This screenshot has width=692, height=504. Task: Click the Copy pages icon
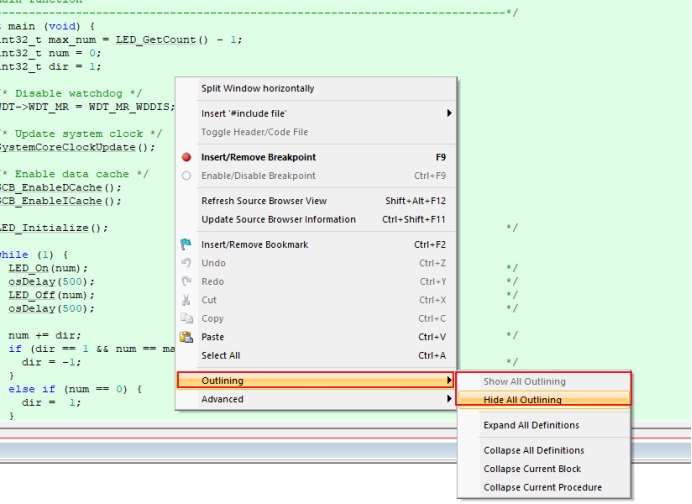(186, 319)
